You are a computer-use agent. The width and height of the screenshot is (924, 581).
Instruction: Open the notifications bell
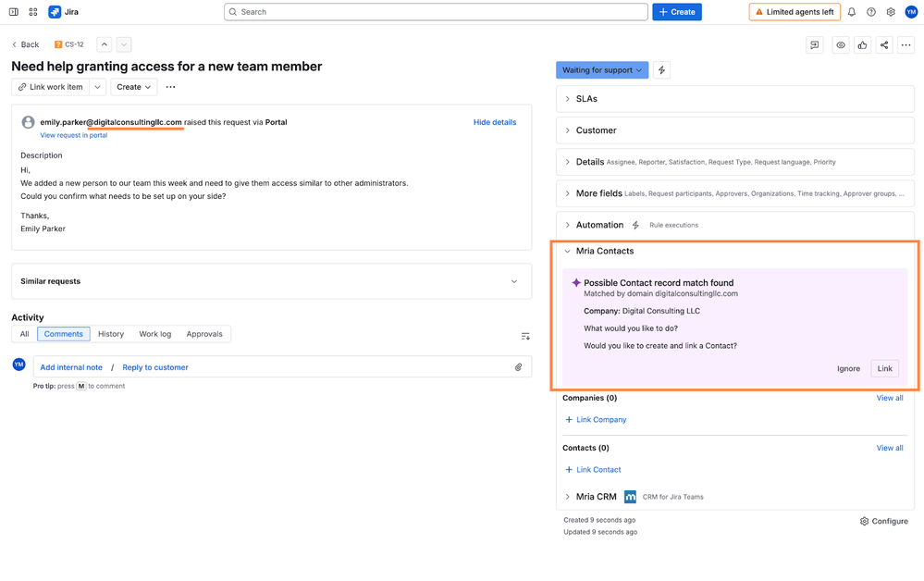tap(852, 12)
